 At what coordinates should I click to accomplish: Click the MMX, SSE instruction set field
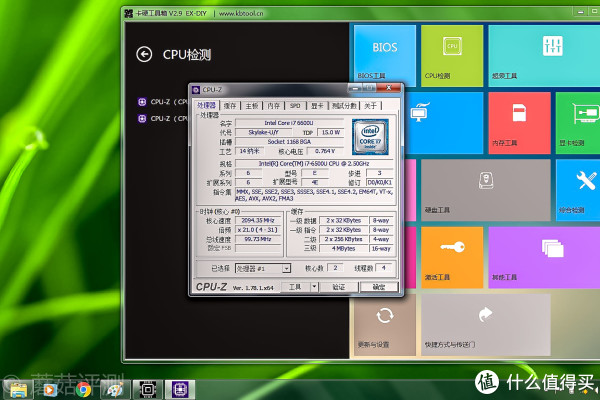(x=314, y=195)
